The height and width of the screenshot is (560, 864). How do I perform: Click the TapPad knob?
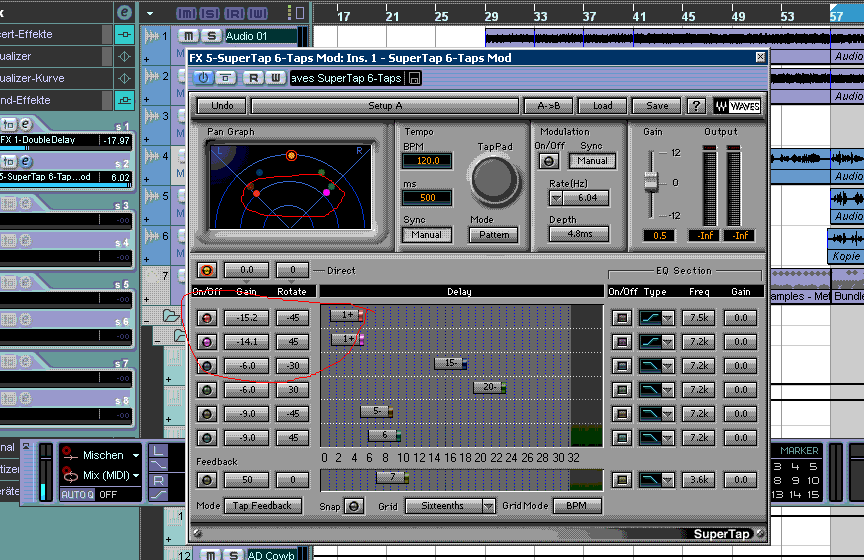point(494,180)
